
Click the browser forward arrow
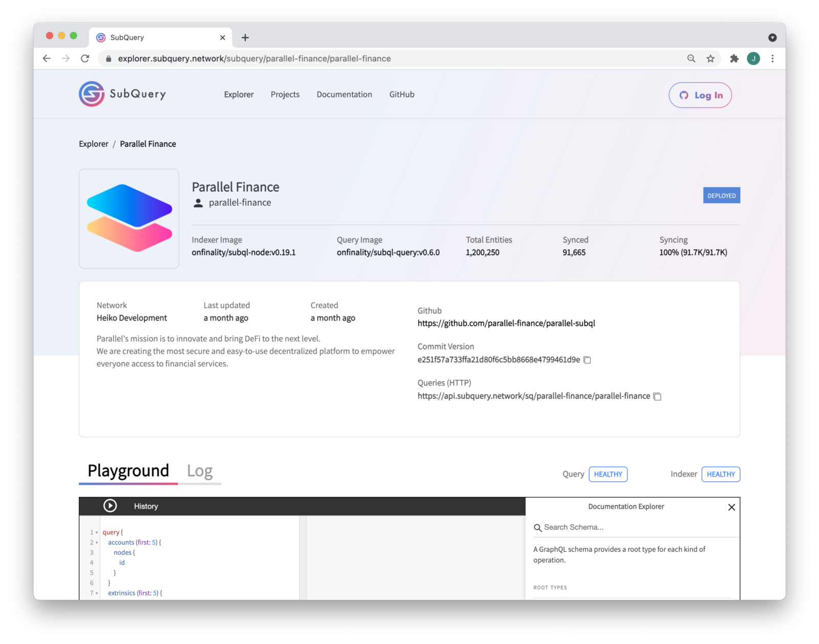[x=66, y=58]
